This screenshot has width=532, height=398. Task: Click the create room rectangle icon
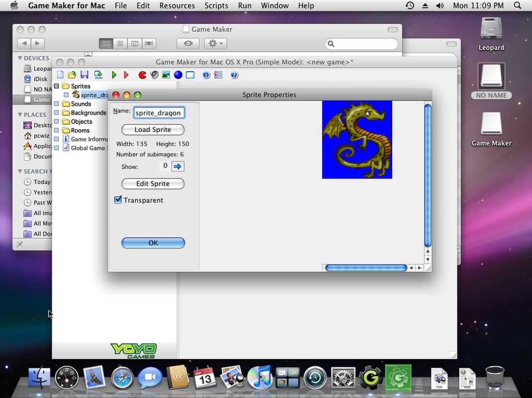190,75
